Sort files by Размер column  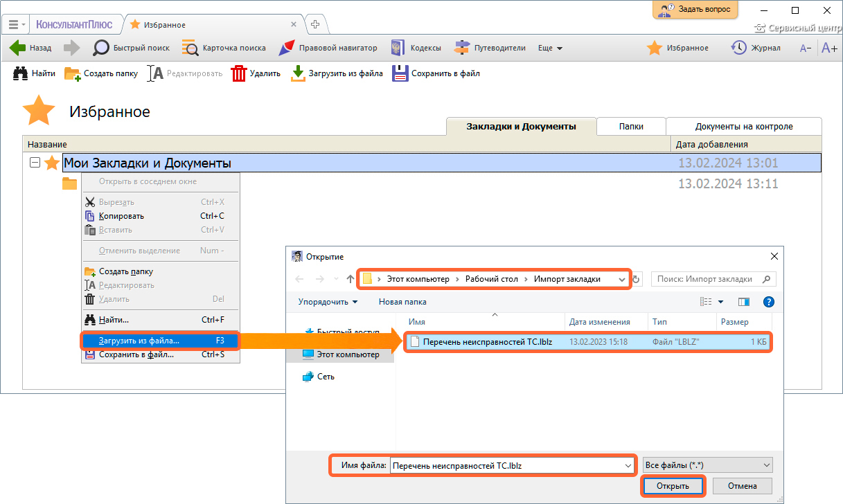point(744,322)
